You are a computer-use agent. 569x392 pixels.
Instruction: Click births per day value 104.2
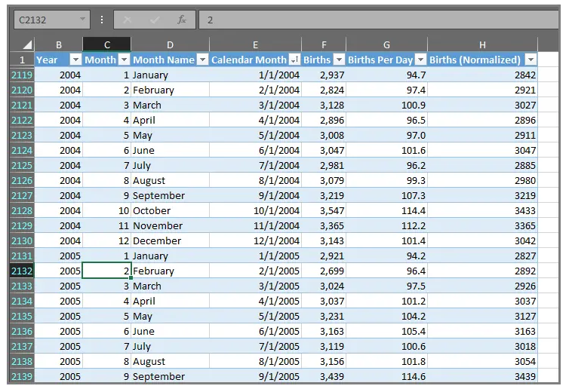[387, 316]
